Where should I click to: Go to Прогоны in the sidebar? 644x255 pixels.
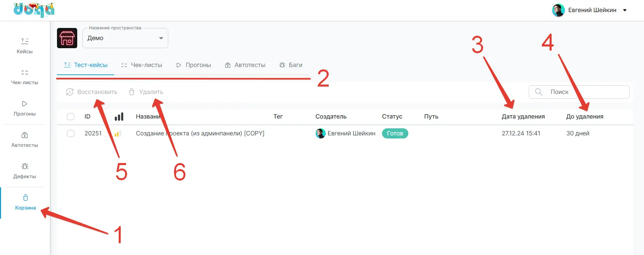click(25, 108)
